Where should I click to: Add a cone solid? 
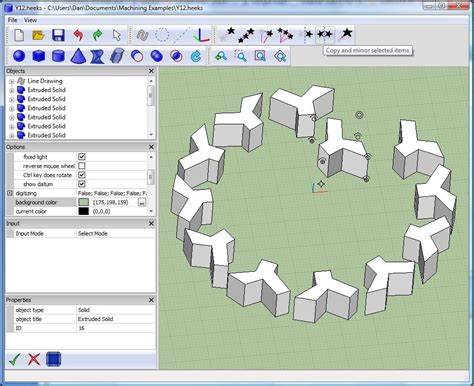78,56
